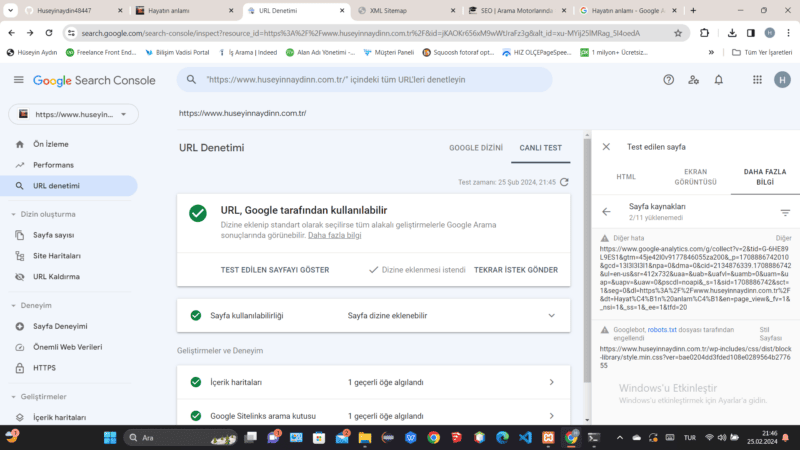Image resolution: width=800 pixels, height=450 pixels.
Task: Go back using Sayfa kaynakları arrow
Action: point(606,212)
